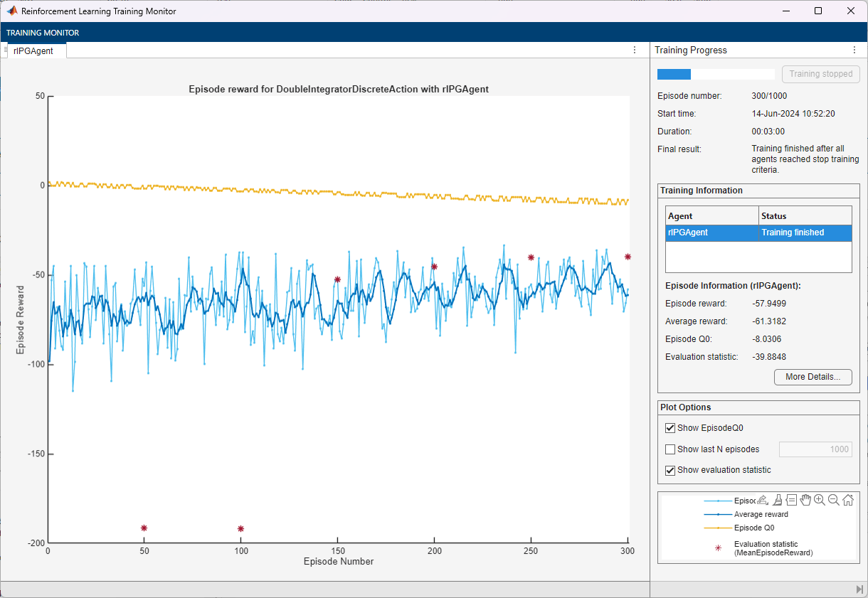Uncheck the Show EpisodeQ0 checkbox
This screenshot has height=598, width=868.
point(669,428)
